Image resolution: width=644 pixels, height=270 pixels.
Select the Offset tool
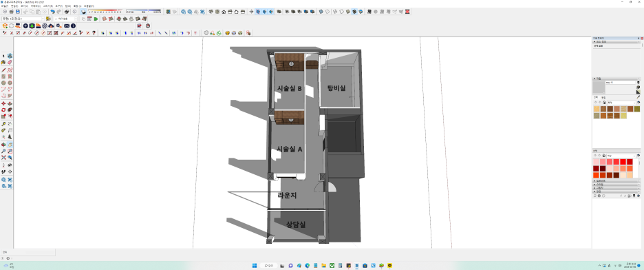tap(10, 116)
